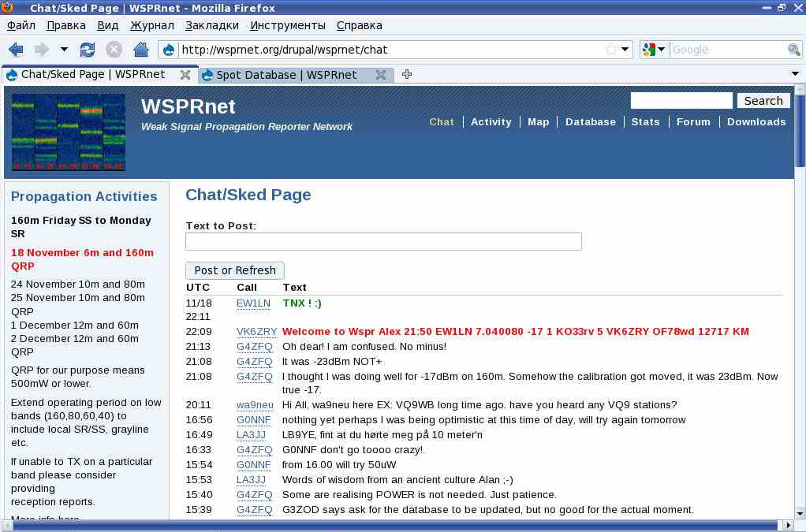Close the Chat/Sked Page tab
Screen dimensions: 806x532
click(185, 75)
